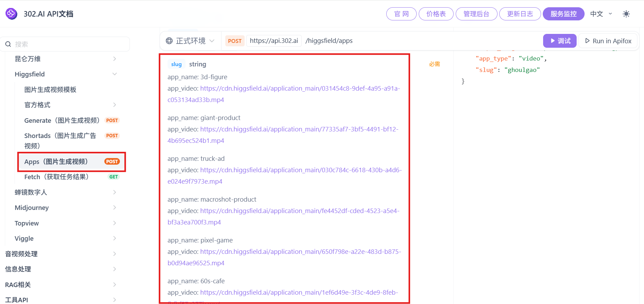Open the giant-product app_video link

click(x=283, y=135)
